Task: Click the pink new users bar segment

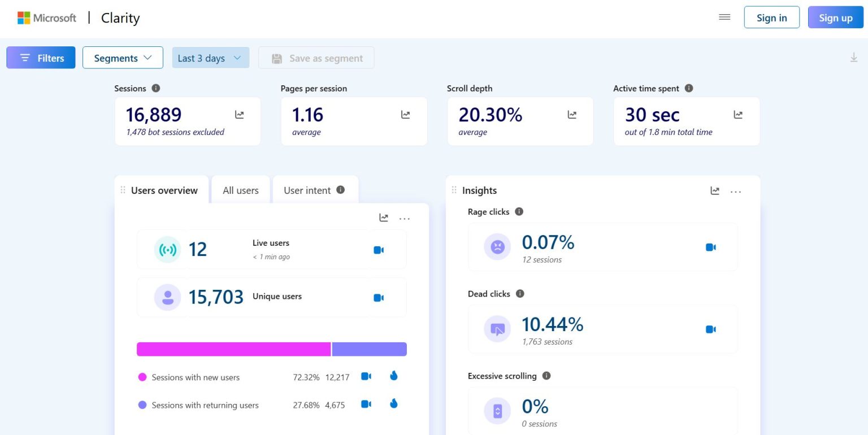Action: click(233, 349)
